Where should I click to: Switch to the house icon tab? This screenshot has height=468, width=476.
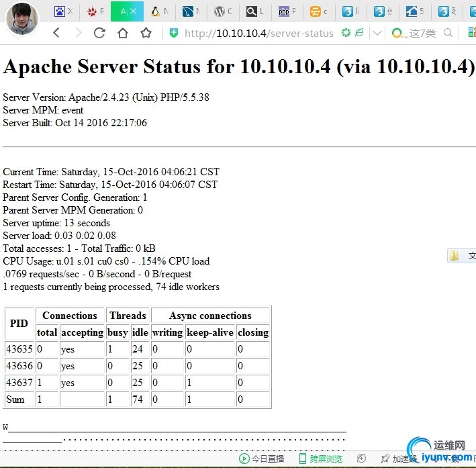tap(415, 11)
